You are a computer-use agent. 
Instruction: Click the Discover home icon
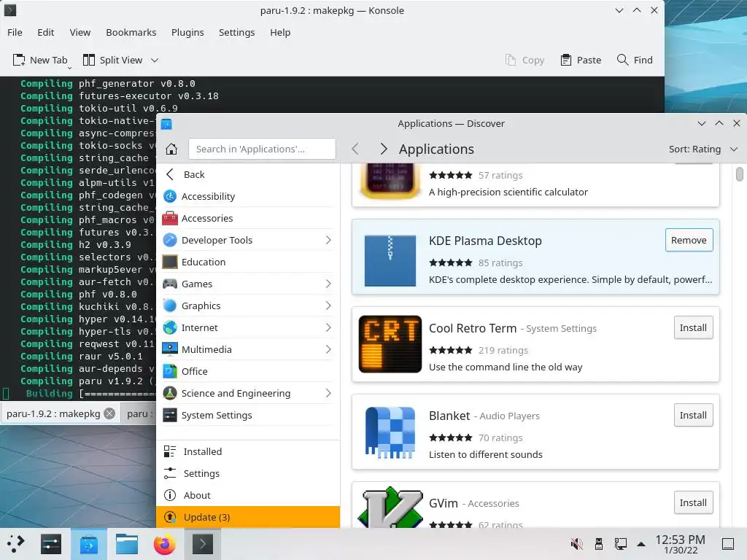click(171, 149)
